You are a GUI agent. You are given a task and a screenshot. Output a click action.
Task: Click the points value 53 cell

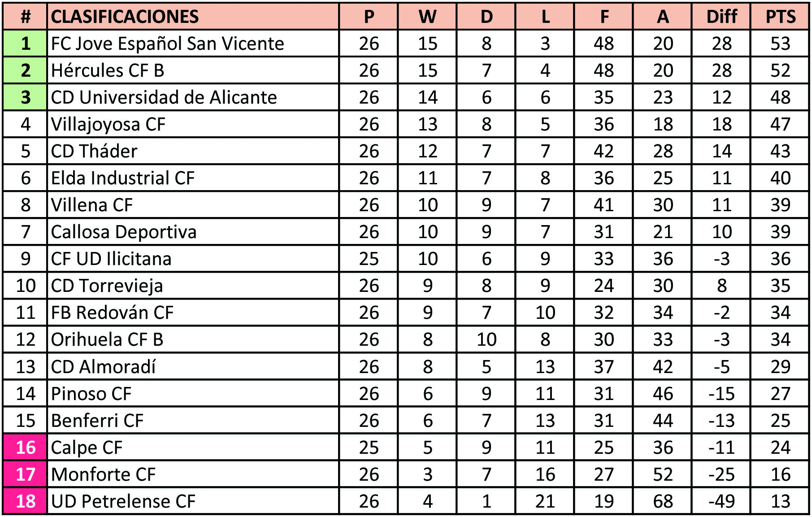780,43
